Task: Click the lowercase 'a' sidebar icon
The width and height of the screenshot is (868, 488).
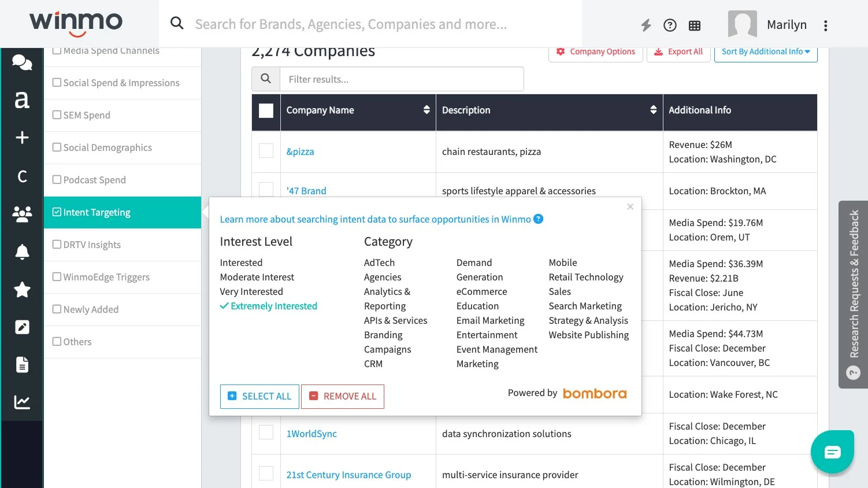Action: [22, 99]
